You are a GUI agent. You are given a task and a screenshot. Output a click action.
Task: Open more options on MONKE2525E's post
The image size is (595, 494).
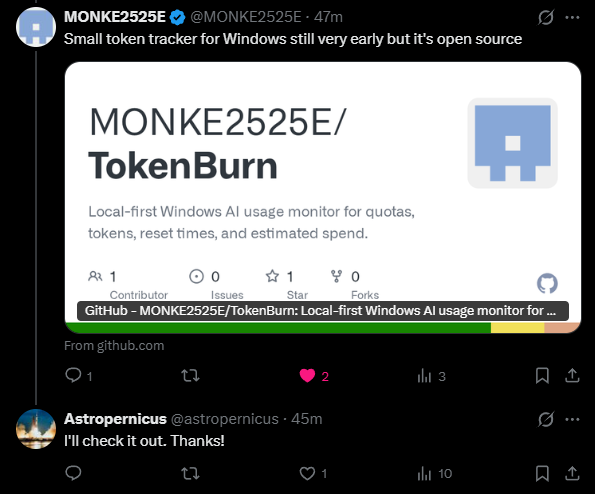pos(572,17)
